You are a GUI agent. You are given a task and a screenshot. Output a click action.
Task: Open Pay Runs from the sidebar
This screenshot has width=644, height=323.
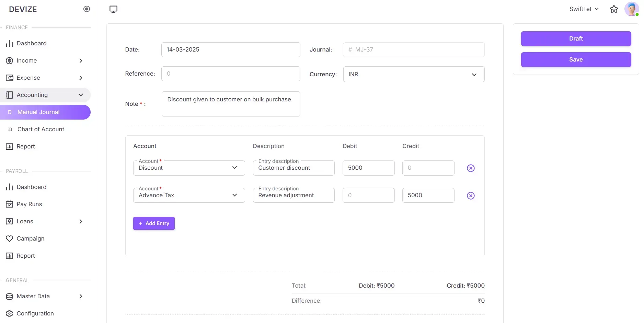[29, 204]
